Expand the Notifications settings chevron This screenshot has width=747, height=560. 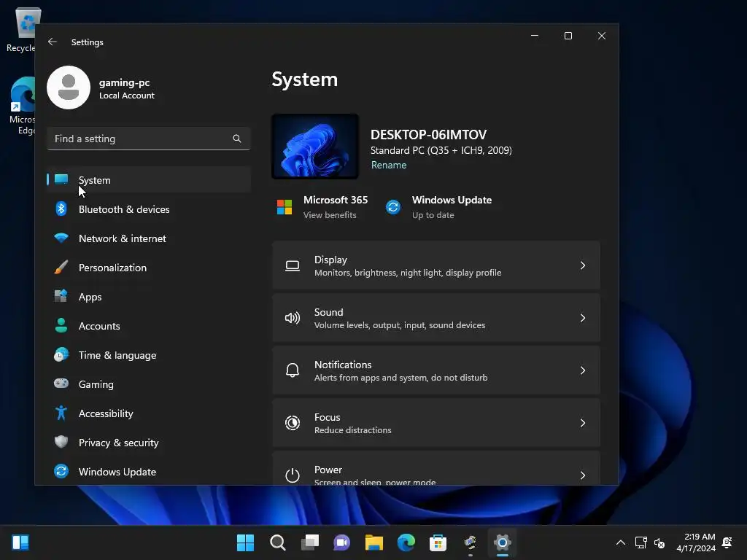pos(583,370)
